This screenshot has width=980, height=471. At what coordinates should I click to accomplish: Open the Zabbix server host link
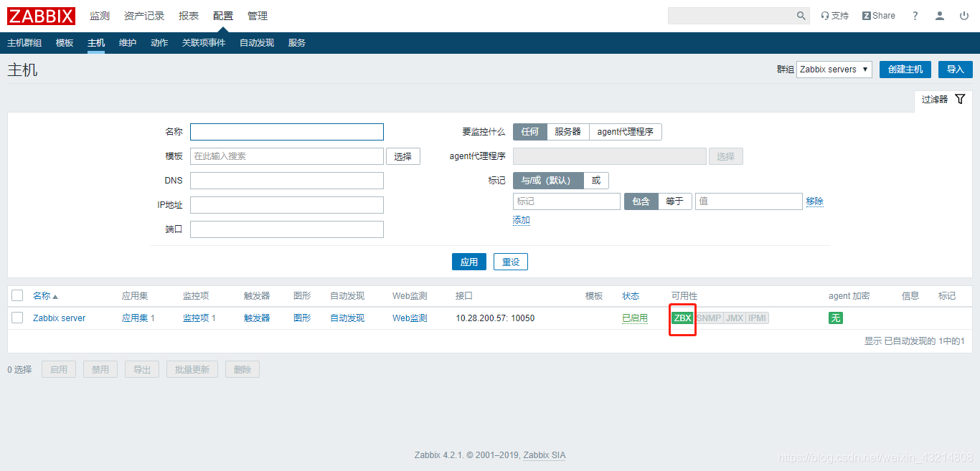pyautogui.click(x=59, y=318)
